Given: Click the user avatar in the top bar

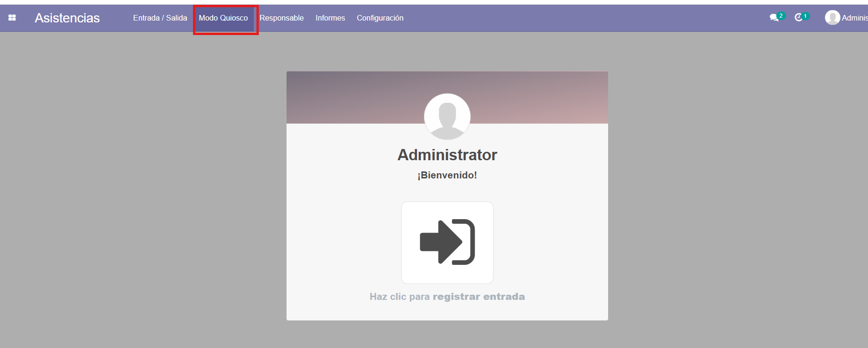Looking at the screenshot, I should point(832,18).
